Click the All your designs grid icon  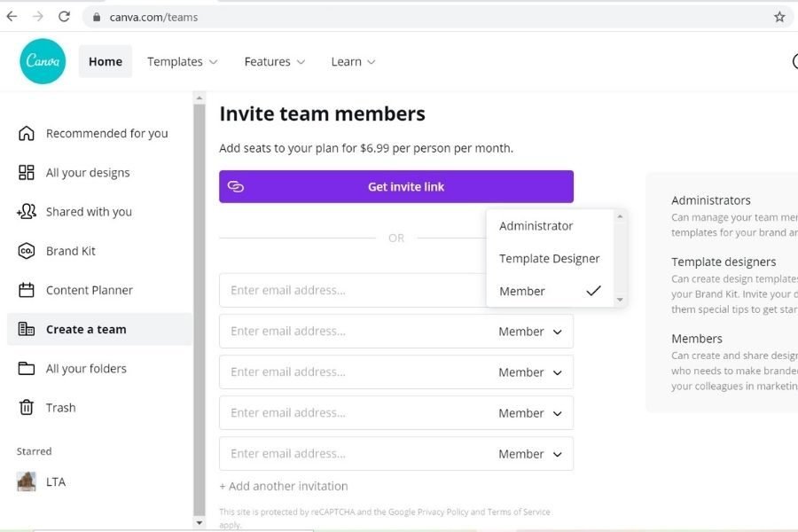(x=27, y=173)
